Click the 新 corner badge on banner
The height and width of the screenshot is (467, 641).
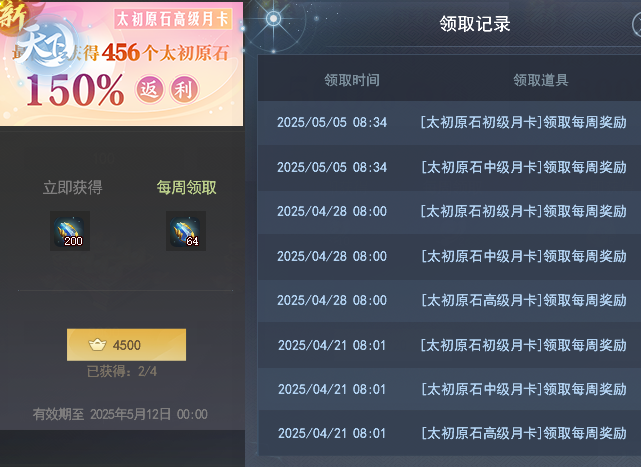[14, 14]
